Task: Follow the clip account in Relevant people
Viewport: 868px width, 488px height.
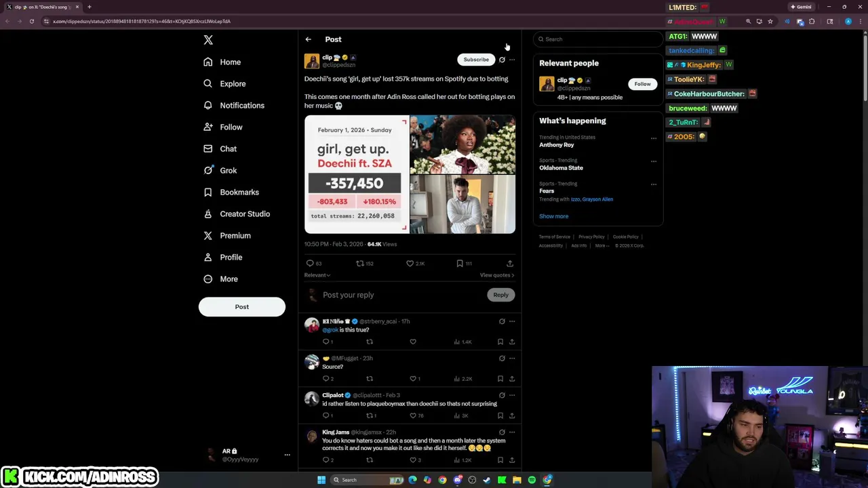Action: click(642, 84)
